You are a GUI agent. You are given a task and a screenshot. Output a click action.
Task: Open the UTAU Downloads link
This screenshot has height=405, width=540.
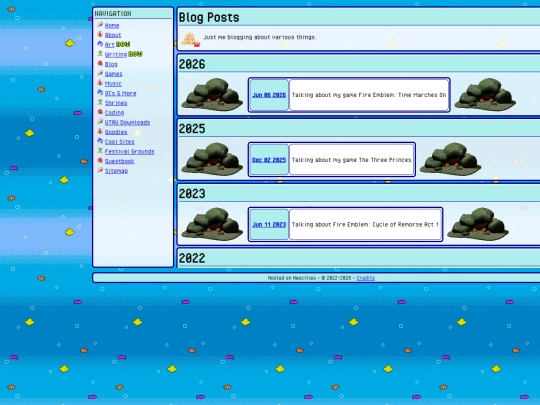coord(127,123)
